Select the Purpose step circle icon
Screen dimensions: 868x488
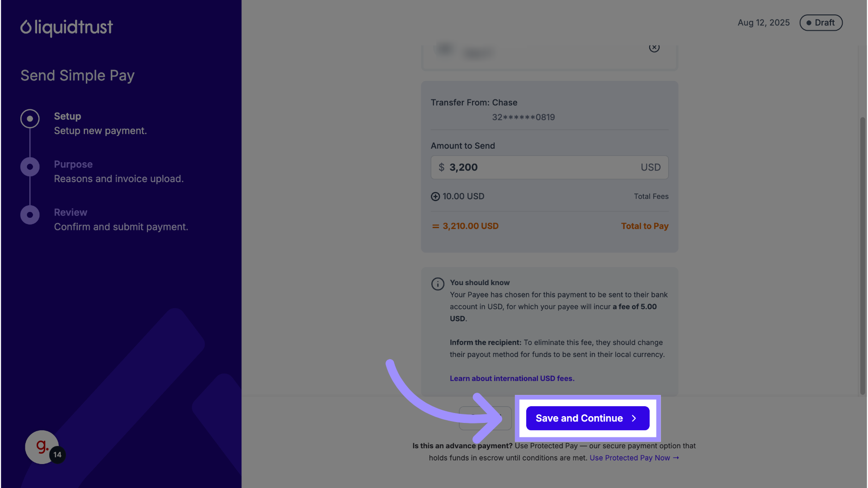30,167
